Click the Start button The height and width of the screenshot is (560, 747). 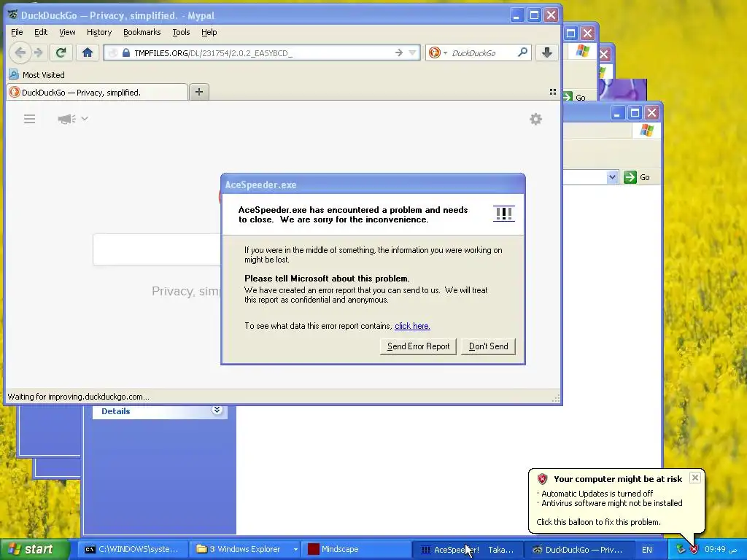point(34,549)
